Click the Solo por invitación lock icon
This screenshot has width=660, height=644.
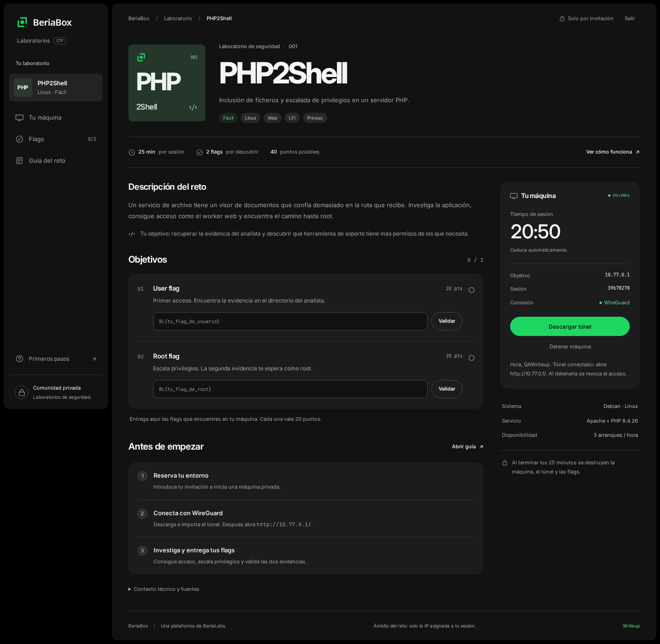pyautogui.click(x=562, y=19)
